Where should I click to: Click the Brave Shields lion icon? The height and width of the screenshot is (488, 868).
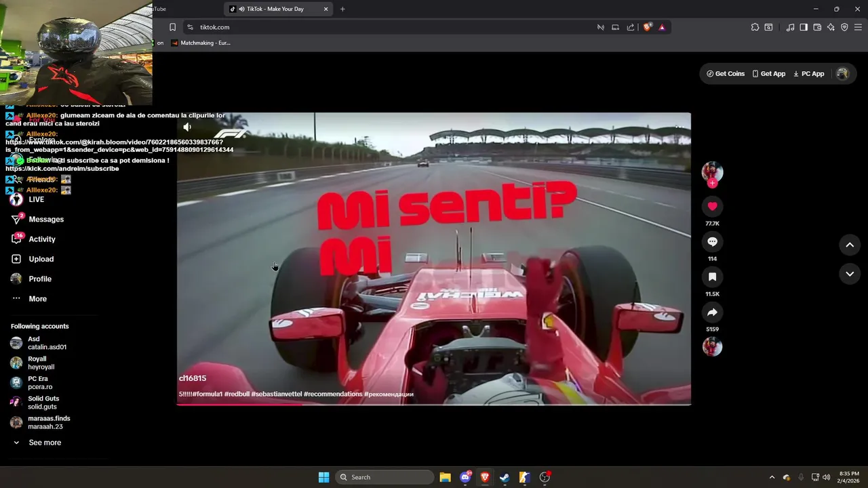click(647, 27)
